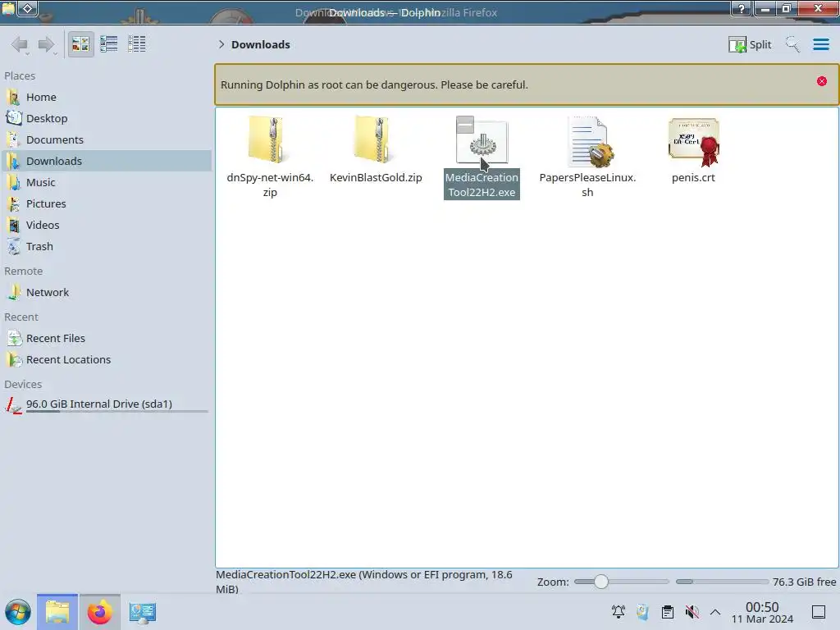Open Recent Files entry
840x630 pixels.
coord(106,339)
